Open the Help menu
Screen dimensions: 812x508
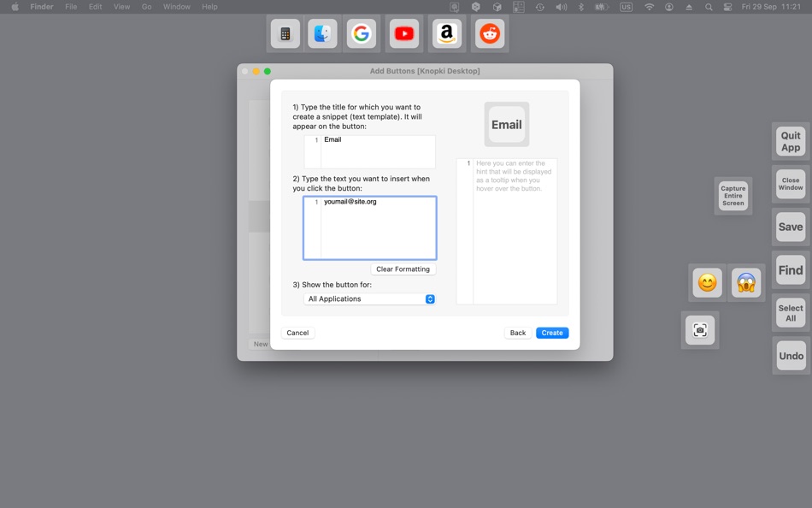point(209,7)
